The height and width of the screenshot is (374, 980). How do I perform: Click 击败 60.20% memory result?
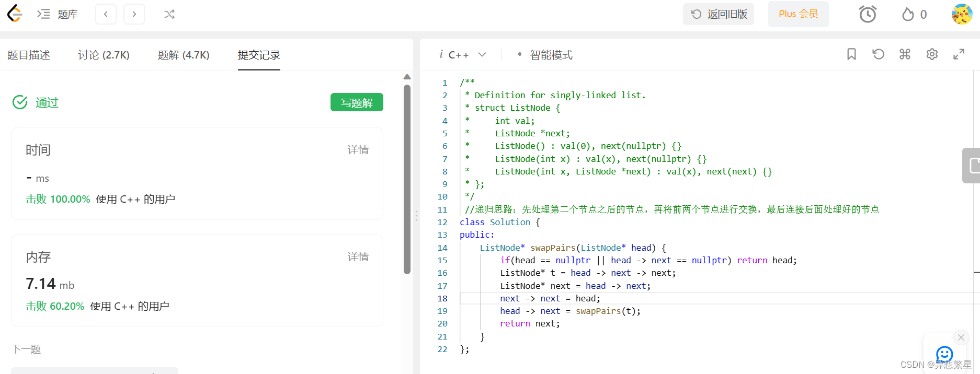coord(55,306)
